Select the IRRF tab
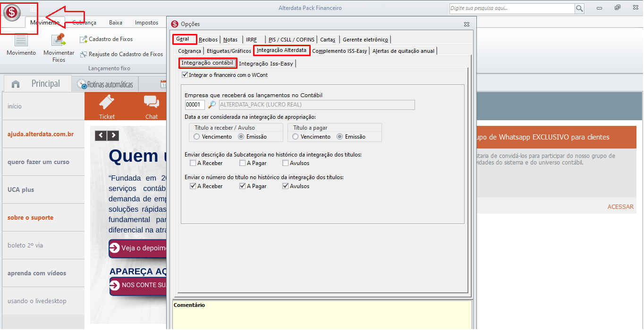Screen dimensions: 644x330 tap(251, 40)
